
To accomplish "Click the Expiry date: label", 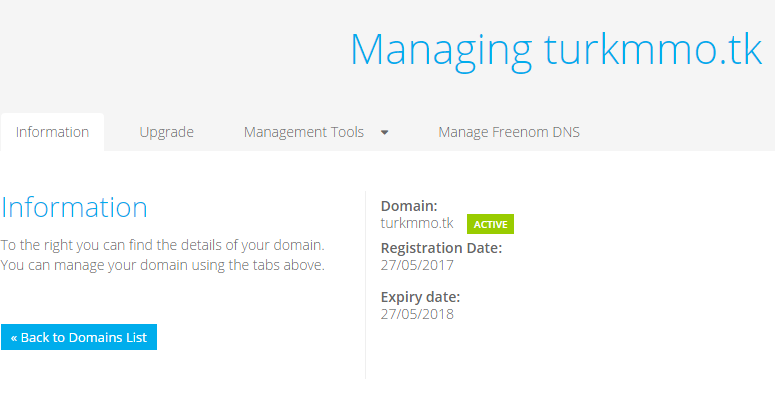I will pos(420,297).
